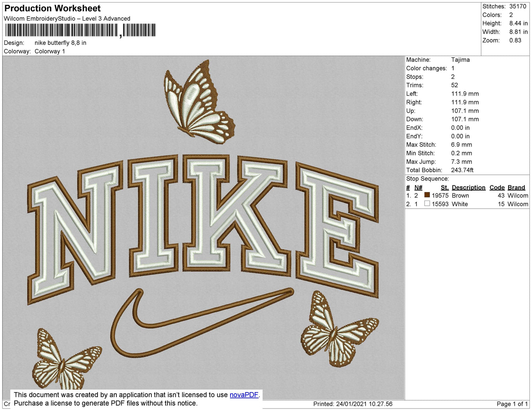This screenshot has width=532, height=411.
Task: Click the bottom-left butterfly design
Action: 67,359
